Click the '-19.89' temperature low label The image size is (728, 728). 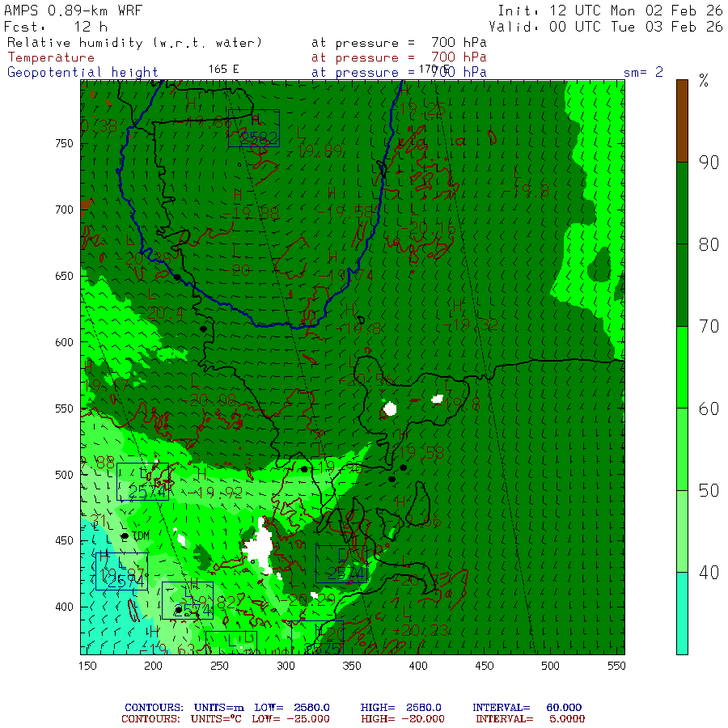[x=315, y=151]
